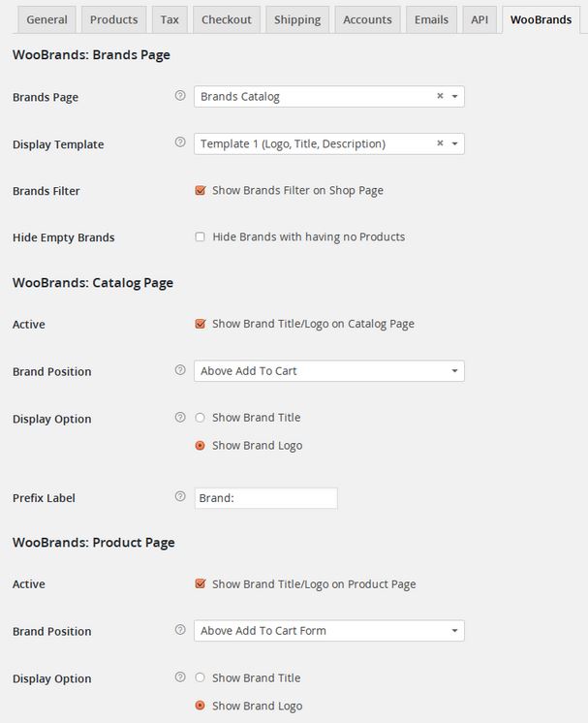
Task: Click Catalog Page Display Option help icon
Action: point(180,418)
